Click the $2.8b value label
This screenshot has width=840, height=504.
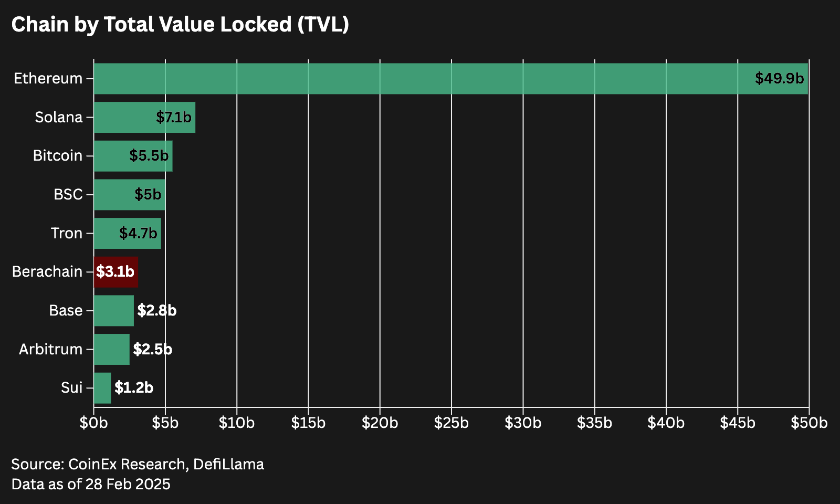pyautogui.click(x=157, y=311)
